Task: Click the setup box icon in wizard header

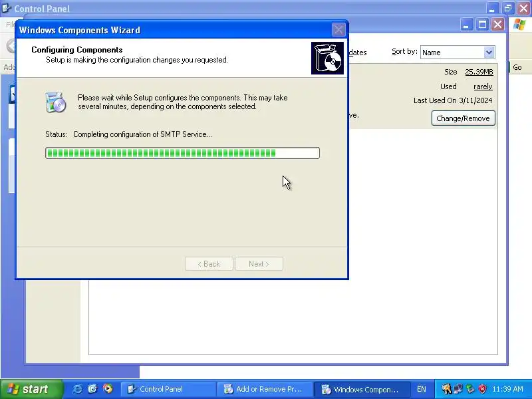Action: click(x=327, y=58)
